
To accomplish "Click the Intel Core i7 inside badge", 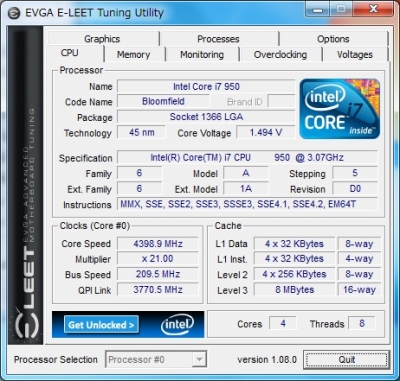I will point(339,109).
